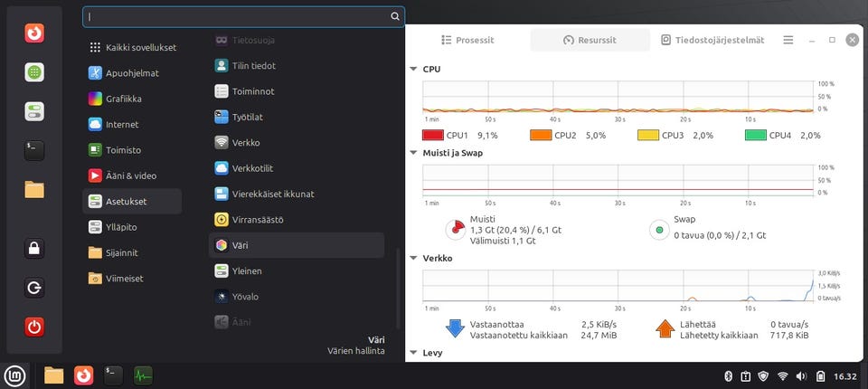The image size is (868, 389).
Task: Open the system monitor hamburger menu
Action: [x=788, y=40]
